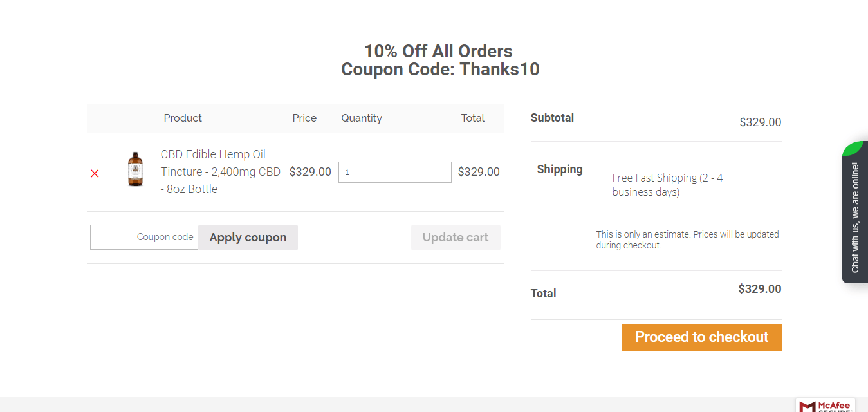Viewport: 868px width, 412px height.
Task: Open the CBD tincture bottle thumbnail
Action: (135, 169)
